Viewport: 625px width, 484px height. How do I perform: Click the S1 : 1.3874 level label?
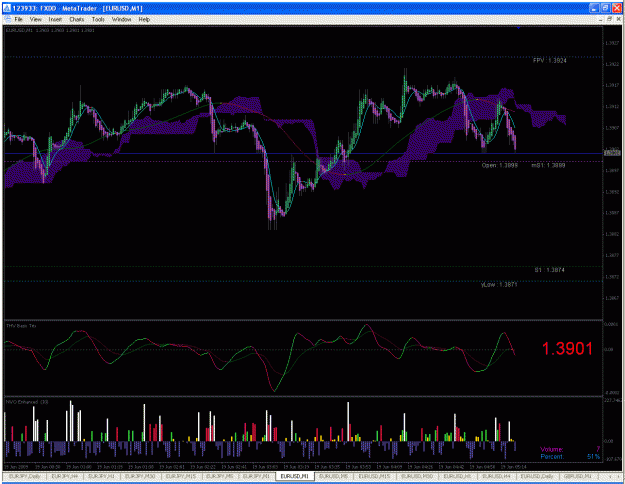coord(549,270)
